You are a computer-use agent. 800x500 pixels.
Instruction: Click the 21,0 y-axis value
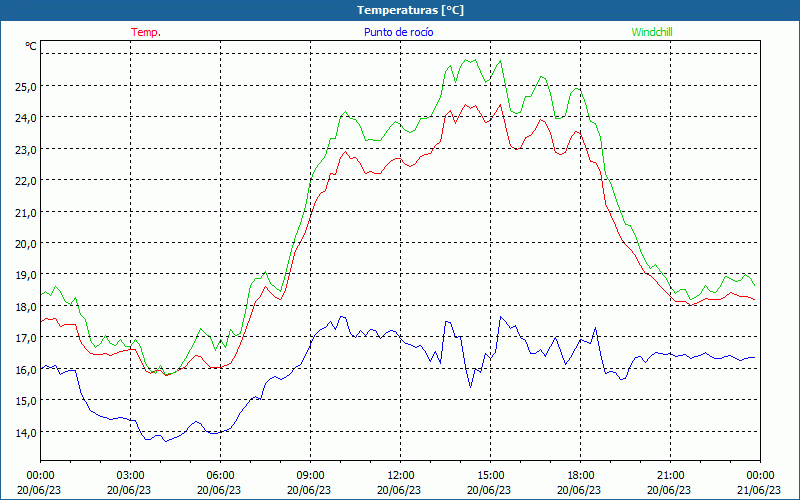pos(26,213)
